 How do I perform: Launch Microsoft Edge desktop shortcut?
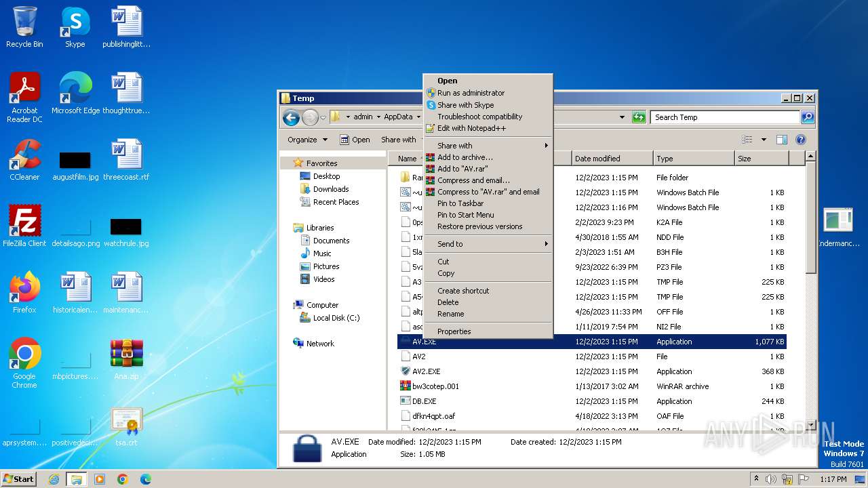(x=75, y=94)
